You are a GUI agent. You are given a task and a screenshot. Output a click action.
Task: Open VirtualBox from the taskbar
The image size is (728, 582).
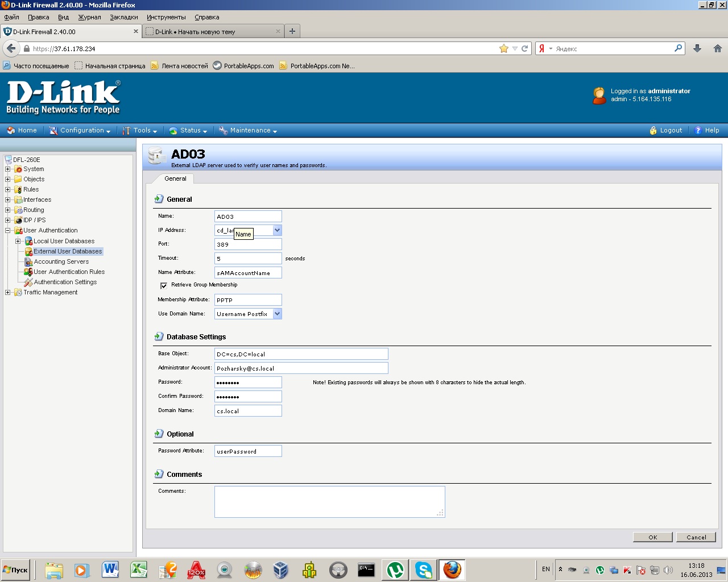coord(281,569)
